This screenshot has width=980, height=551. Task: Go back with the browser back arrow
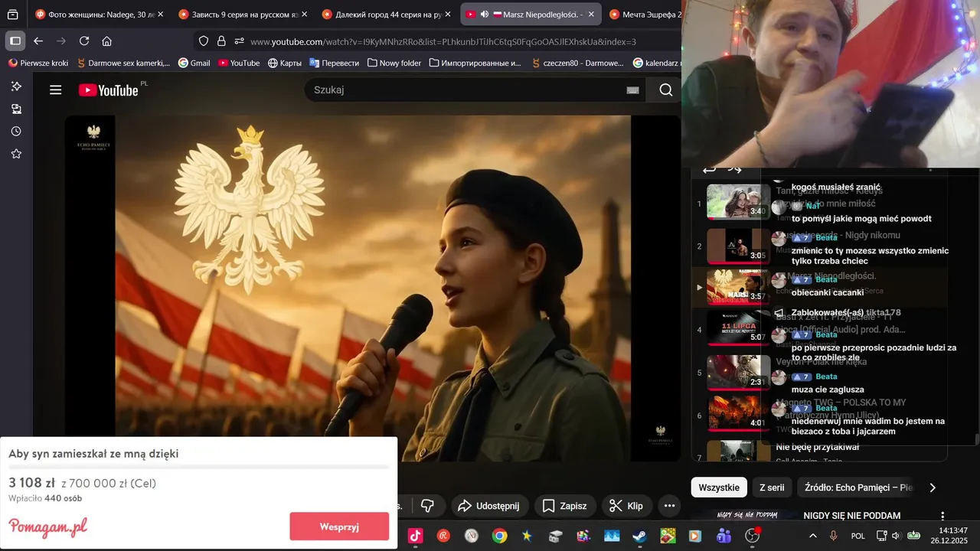click(x=38, y=41)
